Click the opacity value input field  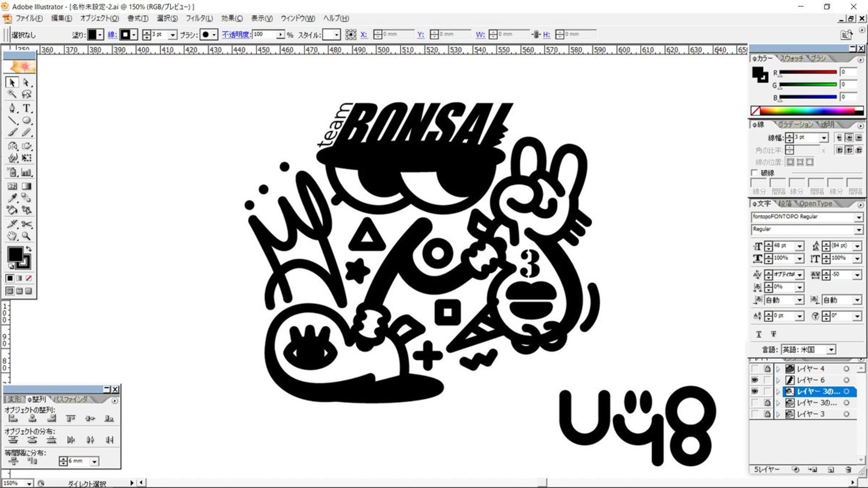[263, 35]
